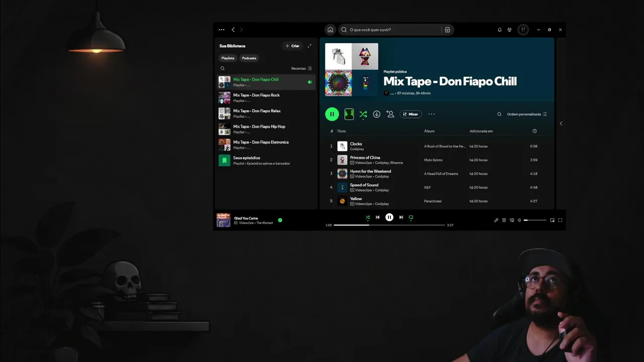
Task: Go forward using the right navigation arrow
Action: pos(241,30)
